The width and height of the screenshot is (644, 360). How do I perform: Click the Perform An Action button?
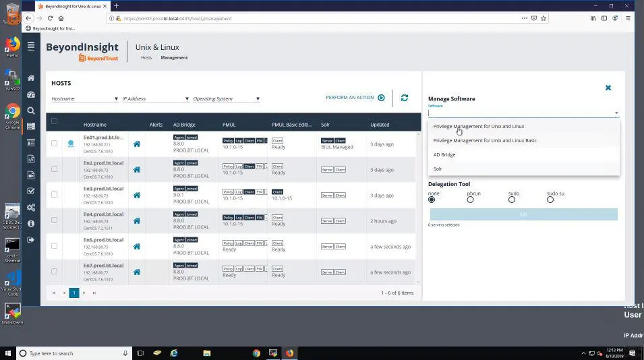point(355,98)
